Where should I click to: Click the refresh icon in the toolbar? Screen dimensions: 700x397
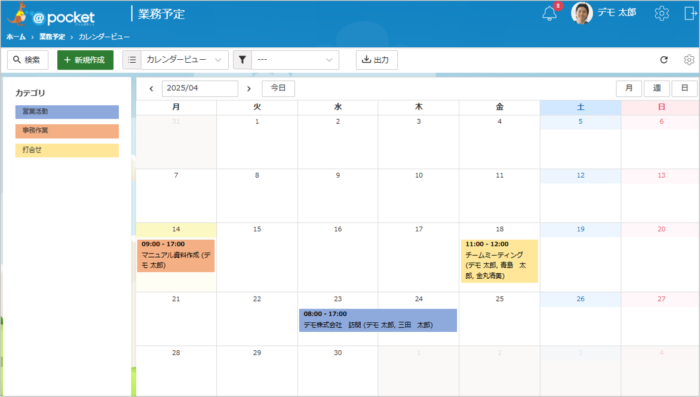[664, 60]
